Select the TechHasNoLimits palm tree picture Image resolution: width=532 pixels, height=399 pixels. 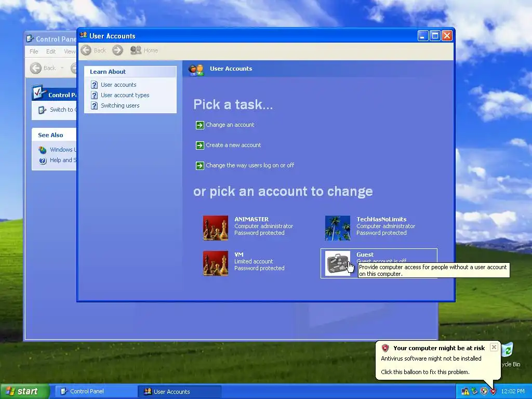338,228
